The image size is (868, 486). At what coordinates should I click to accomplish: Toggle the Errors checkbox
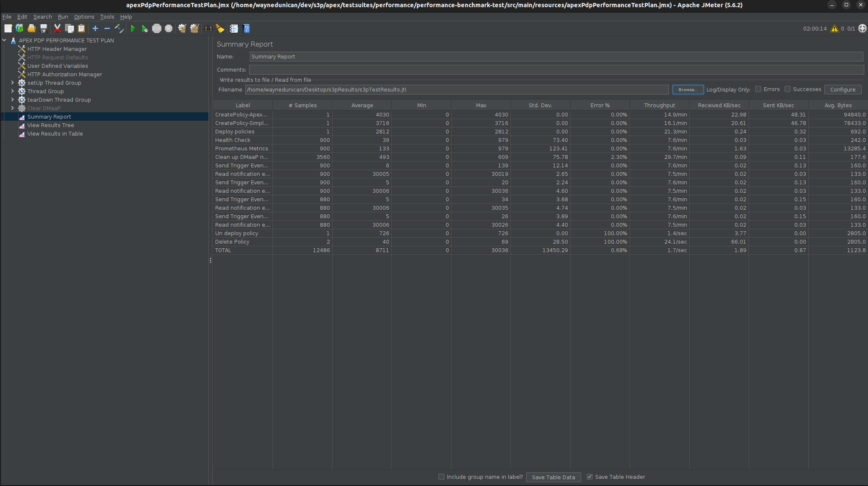(758, 89)
